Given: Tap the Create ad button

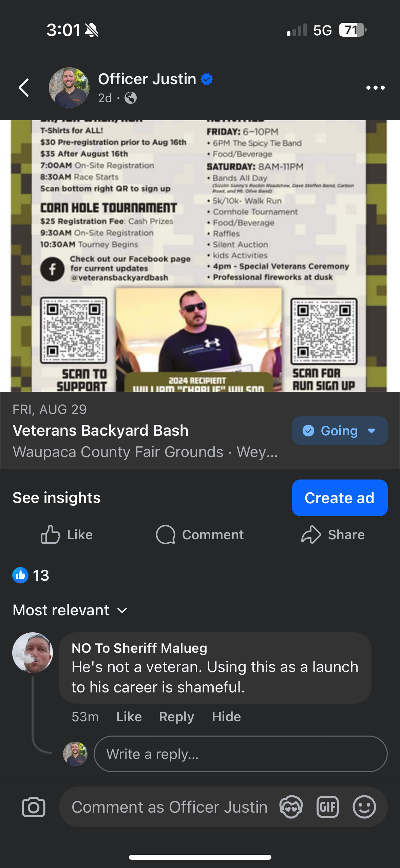Looking at the screenshot, I should click(x=340, y=498).
